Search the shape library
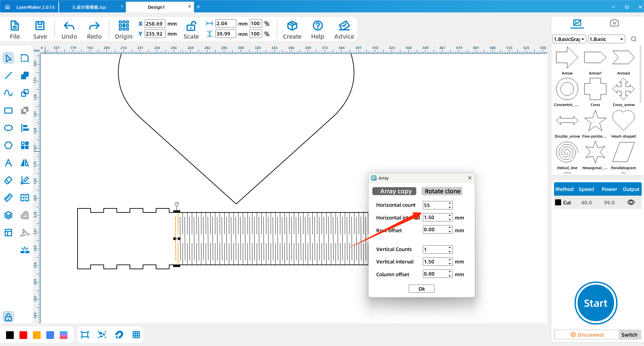This screenshot has width=644, height=346. pos(634,39)
